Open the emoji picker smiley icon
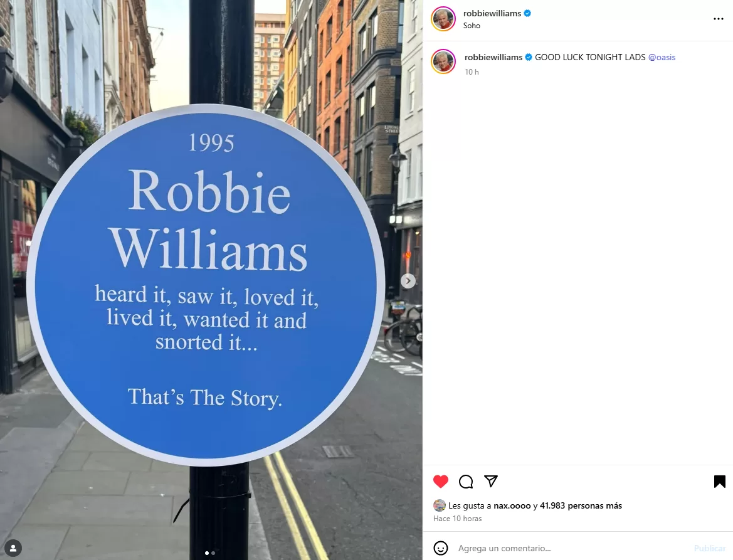Viewport: 733px width, 560px height. pyautogui.click(x=440, y=548)
